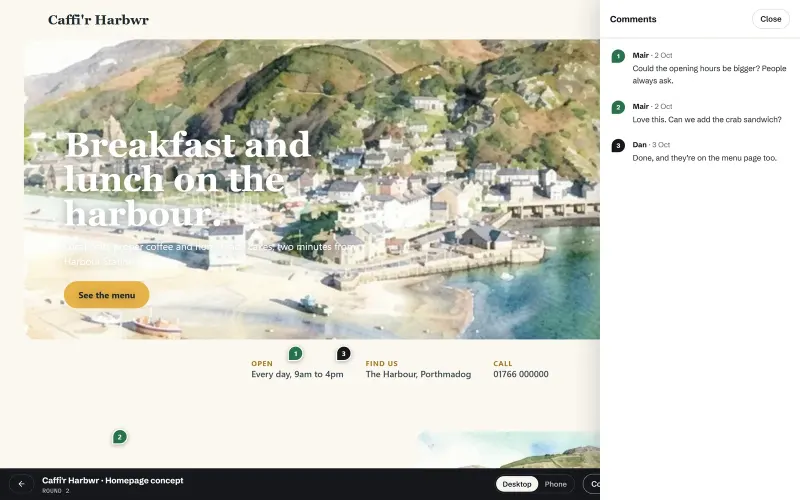800x500 pixels.
Task: Switch preview to Desktop view
Action: pos(517,484)
